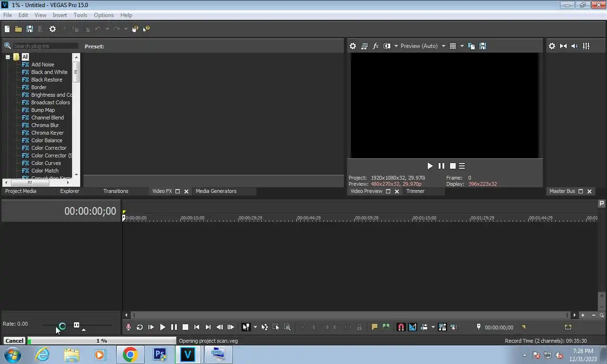Switch to the Explorer tab
The height and width of the screenshot is (364, 607).
(x=70, y=191)
